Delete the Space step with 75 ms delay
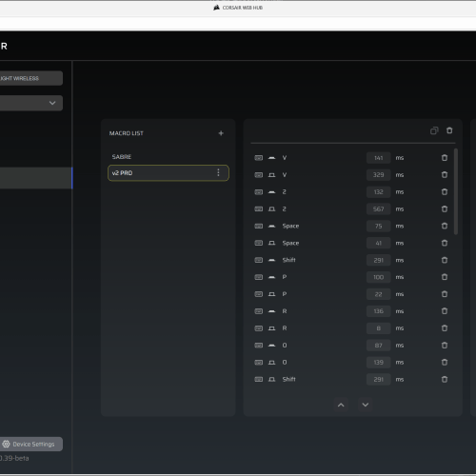Image resolution: width=476 pixels, height=476 pixels. [445, 226]
